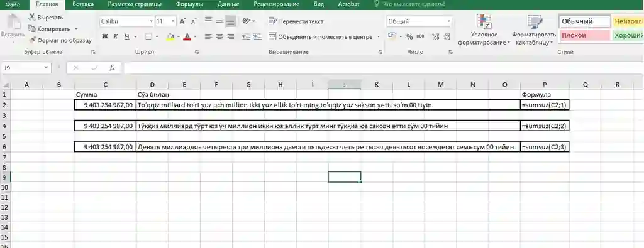The width and height of the screenshot is (644, 248).
Task: Open Conditional Formatting (Условное форматирование)
Action: [484, 30]
